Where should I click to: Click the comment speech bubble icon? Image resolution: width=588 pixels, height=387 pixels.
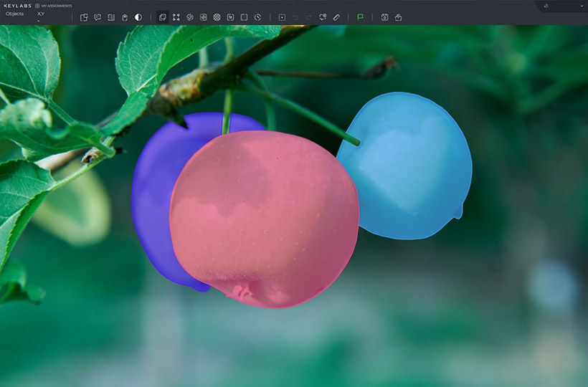coord(98,17)
